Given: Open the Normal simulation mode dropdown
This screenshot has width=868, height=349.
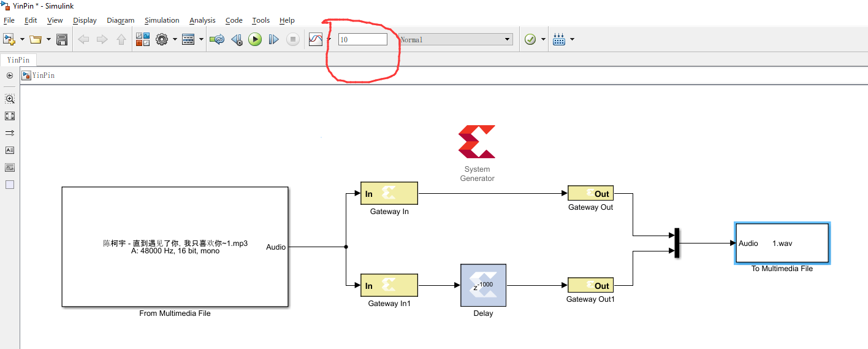Looking at the screenshot, I should (x=455, y=39).
